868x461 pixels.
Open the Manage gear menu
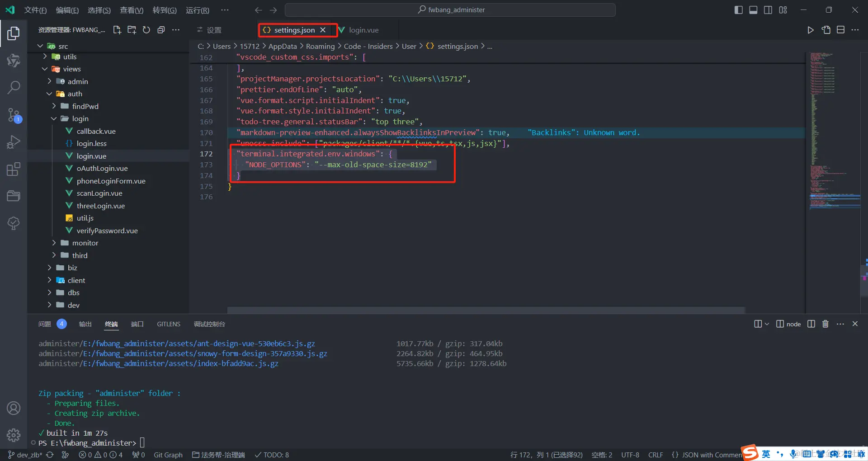click(x=14, y=435)
